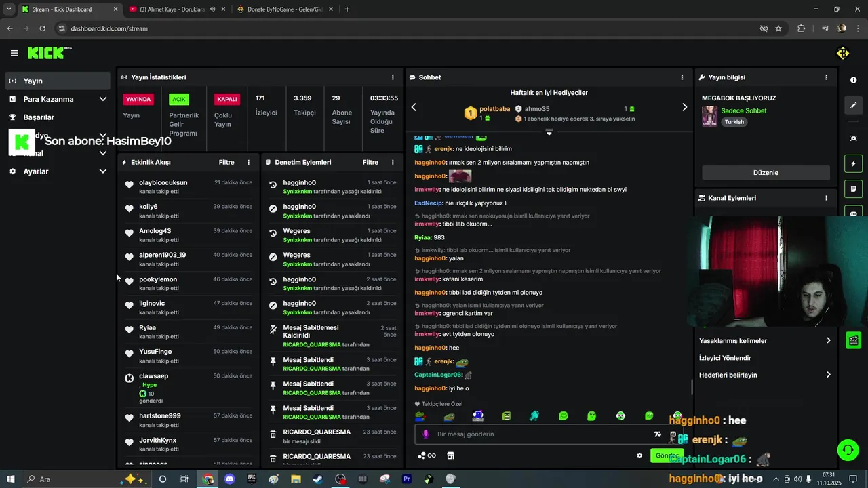Open the hamburger navigation menu
The image size is (868, 488).
14,53
